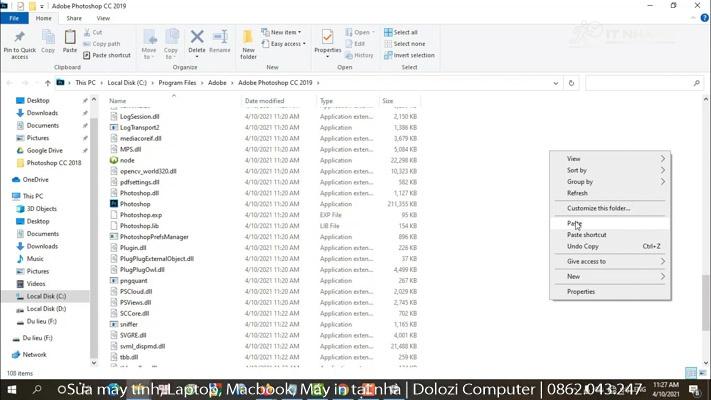This screenshot has height=400, width=711.
Task: Open the Share ribbon tab
Action: [74, 18]
